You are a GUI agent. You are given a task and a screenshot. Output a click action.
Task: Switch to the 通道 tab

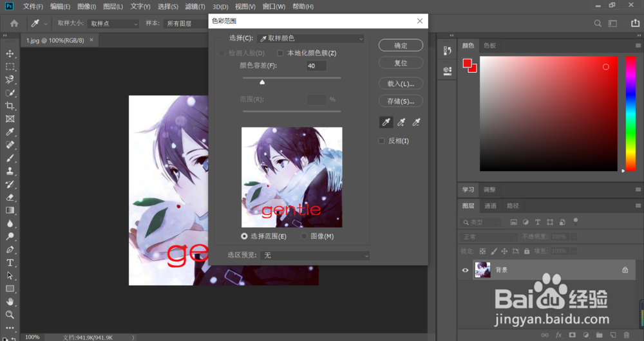[x=490, y=206]
